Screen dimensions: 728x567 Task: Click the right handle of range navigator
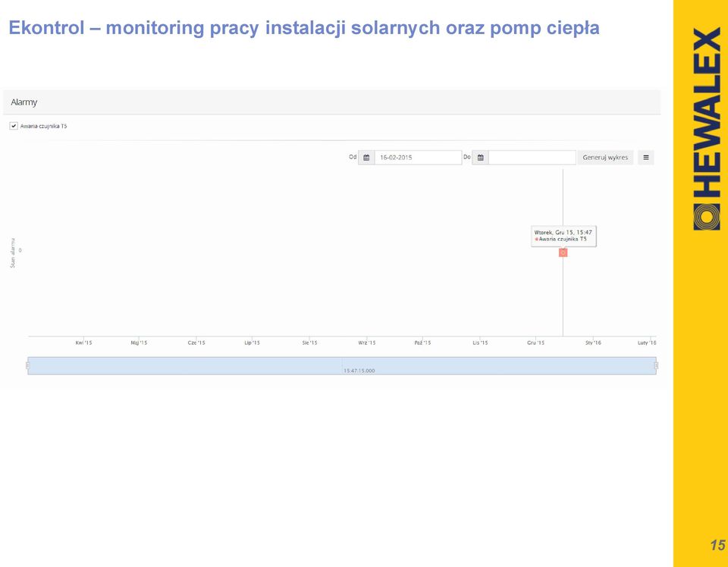656,365
